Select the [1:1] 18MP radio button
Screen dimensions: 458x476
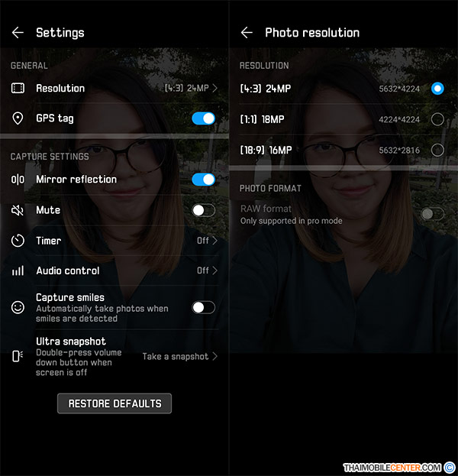pyautogui.click(x=437, y=119)
